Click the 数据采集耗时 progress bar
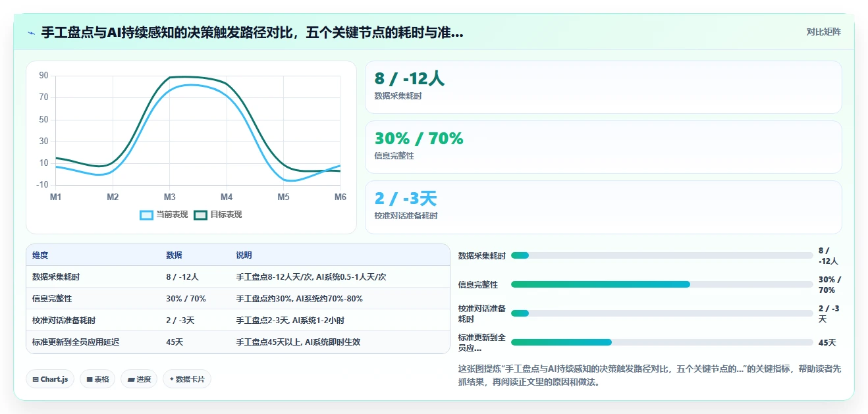The height and width of the screenshot is (414, 868). 662,255
